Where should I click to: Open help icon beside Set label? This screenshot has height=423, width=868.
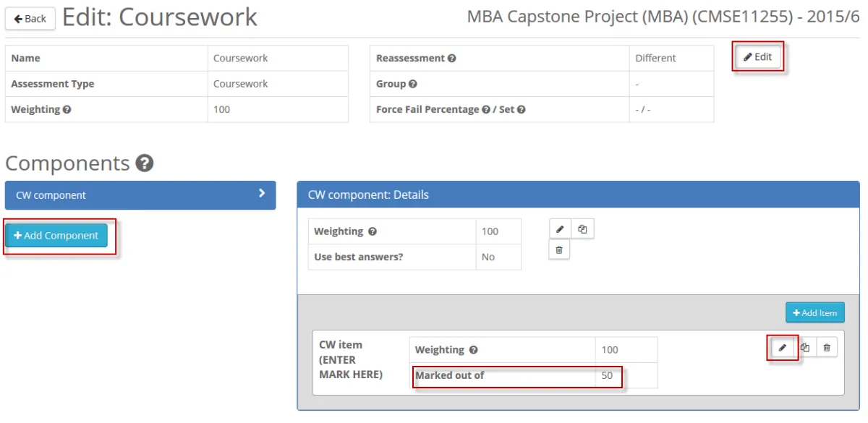(x=521, y=110)
